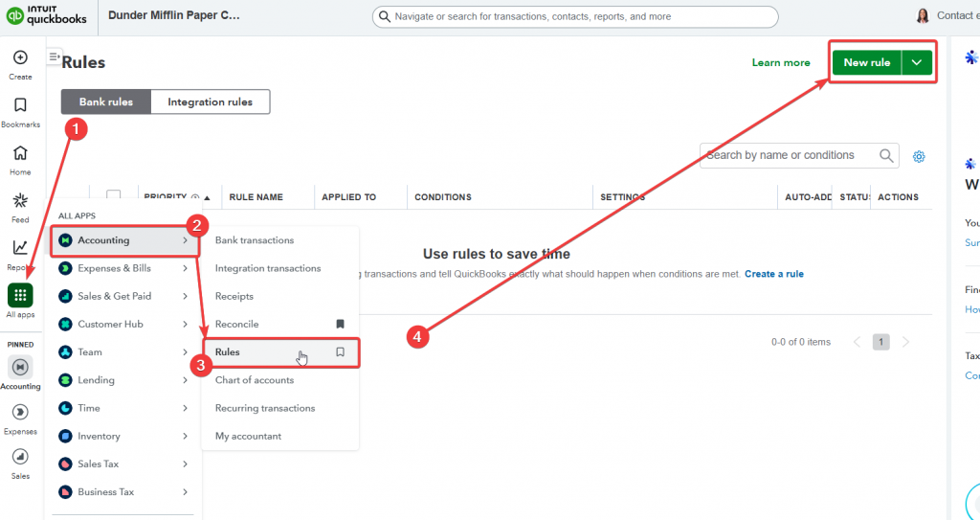Screen dimensions: 980x520
Task: Select Chart of accounts menu item
Action: pyautogui.click(x=254, y=380)
